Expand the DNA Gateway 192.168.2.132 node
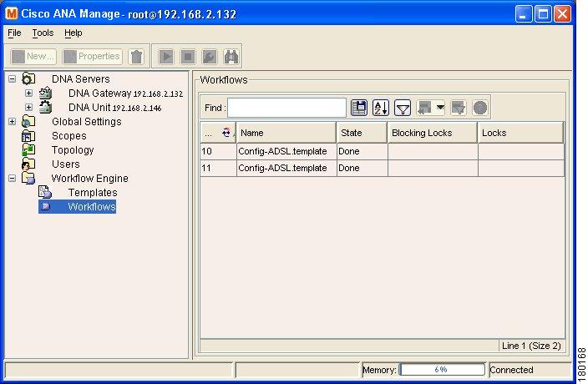588x384 pixels. tap(29, 93)
